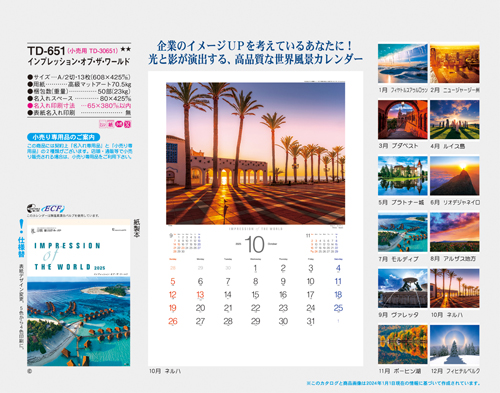Click the round magenta spec icon
This screenshot has height=393, width=500.
coord(119,124)
